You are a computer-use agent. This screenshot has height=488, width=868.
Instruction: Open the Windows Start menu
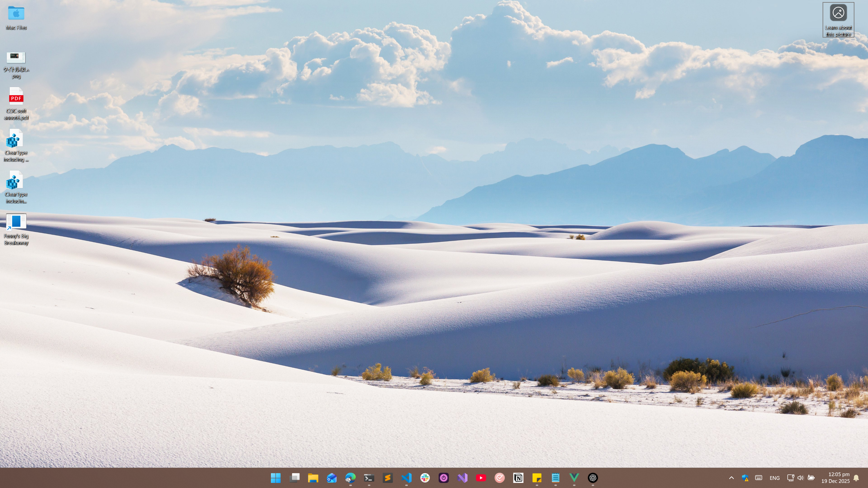pos(276,478)
